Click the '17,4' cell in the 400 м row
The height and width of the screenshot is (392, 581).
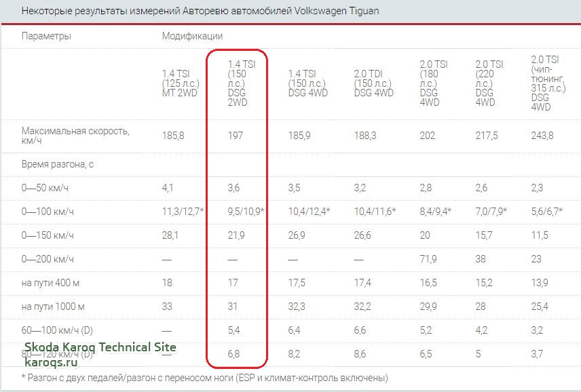362,283
